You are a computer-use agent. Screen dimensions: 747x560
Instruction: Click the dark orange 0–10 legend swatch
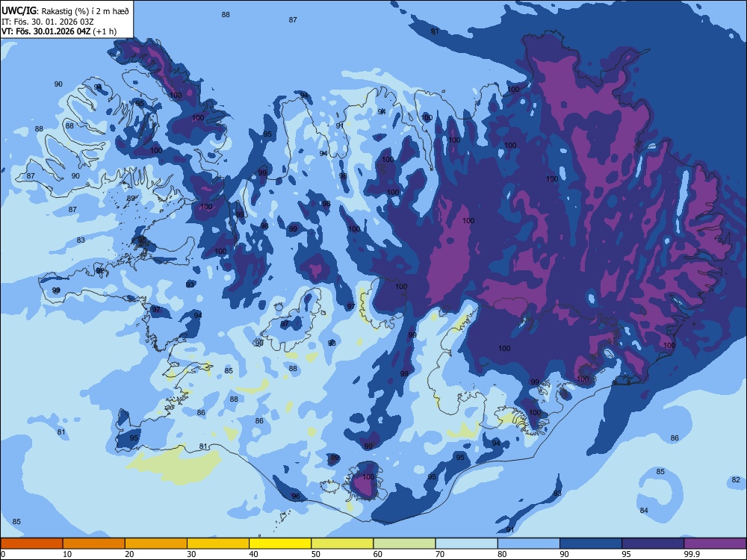(x=31, y=544)
